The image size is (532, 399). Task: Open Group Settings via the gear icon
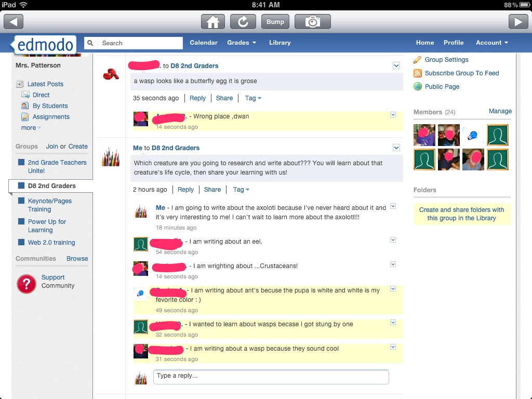pyautogui.click(x=416, y=60)
